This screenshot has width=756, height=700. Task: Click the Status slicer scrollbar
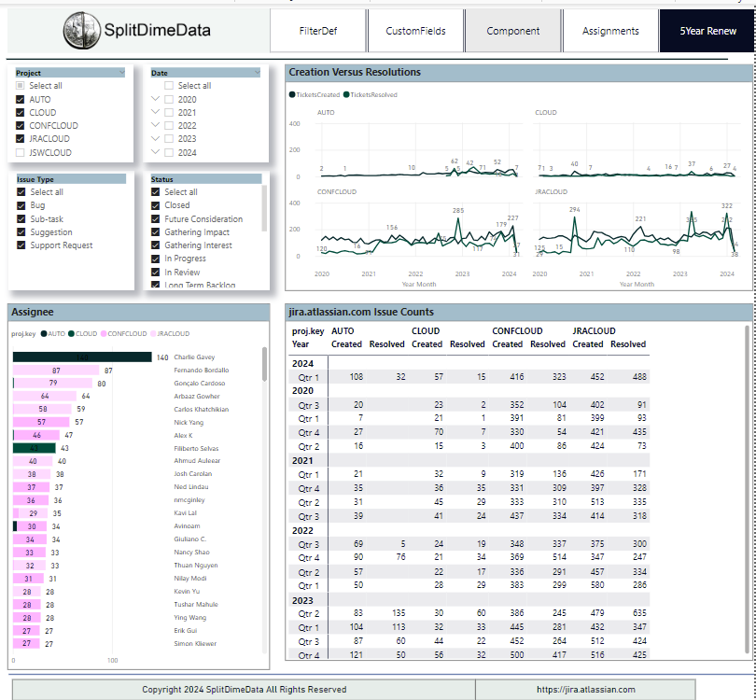pos(264,210)
